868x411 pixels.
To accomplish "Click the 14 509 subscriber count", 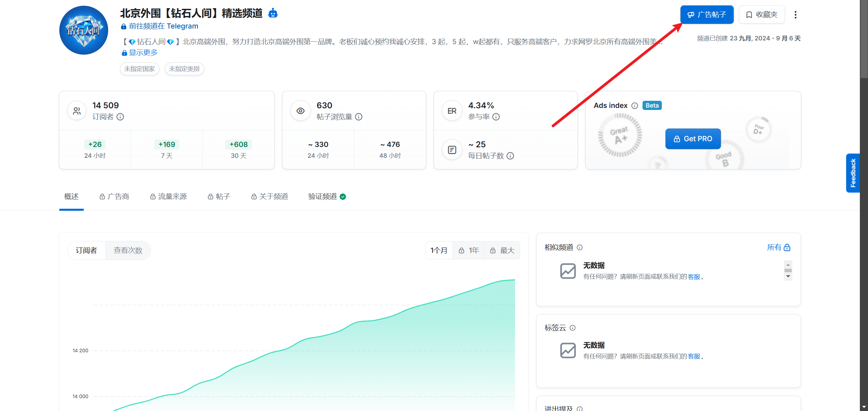I will pos(105,106).
